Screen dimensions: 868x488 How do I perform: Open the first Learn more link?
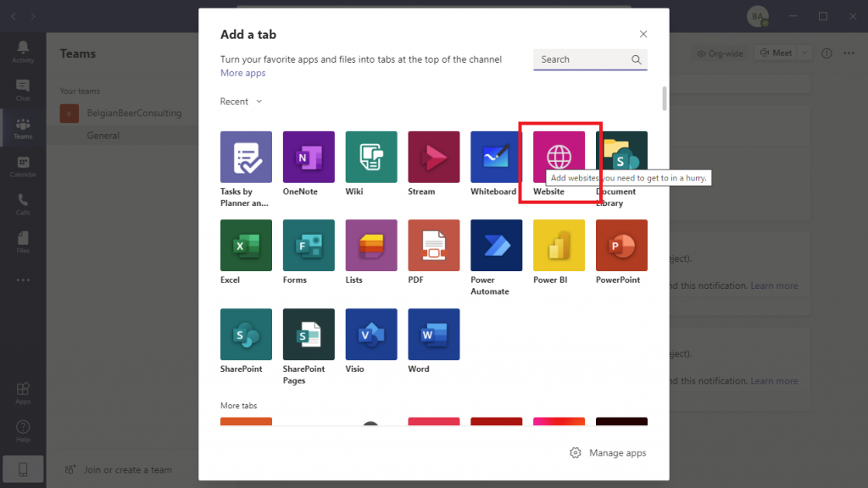(x=774, y=286)
